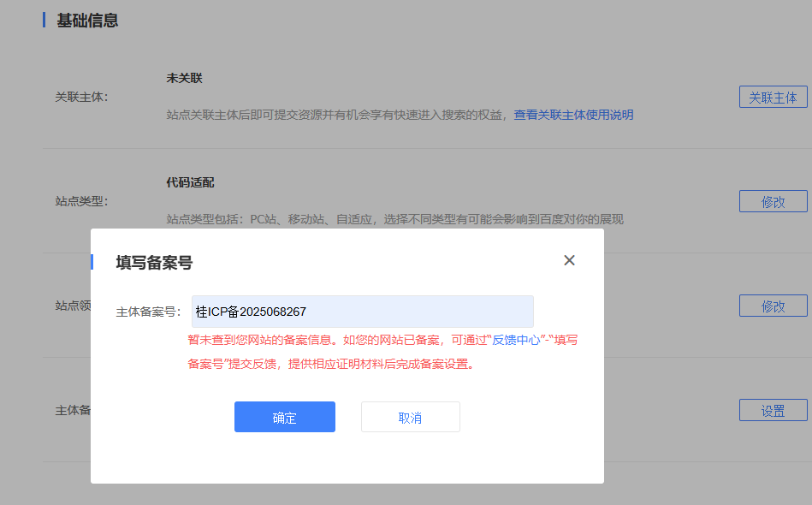This screenshot has width=812, height=505.
Task: Select the 主体备案号 input field
Action: (361, 312)
